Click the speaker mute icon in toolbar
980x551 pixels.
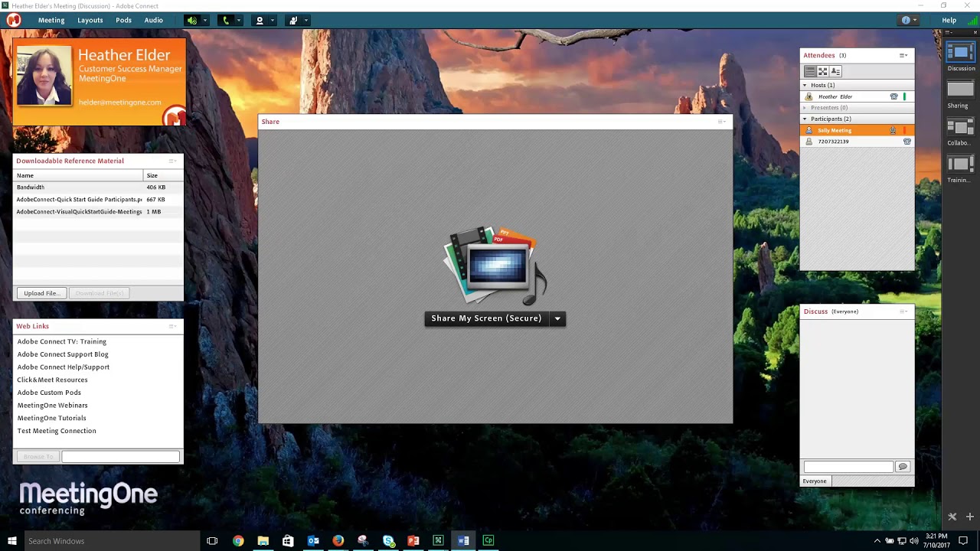pyautogui.click(x=192, y=21)
